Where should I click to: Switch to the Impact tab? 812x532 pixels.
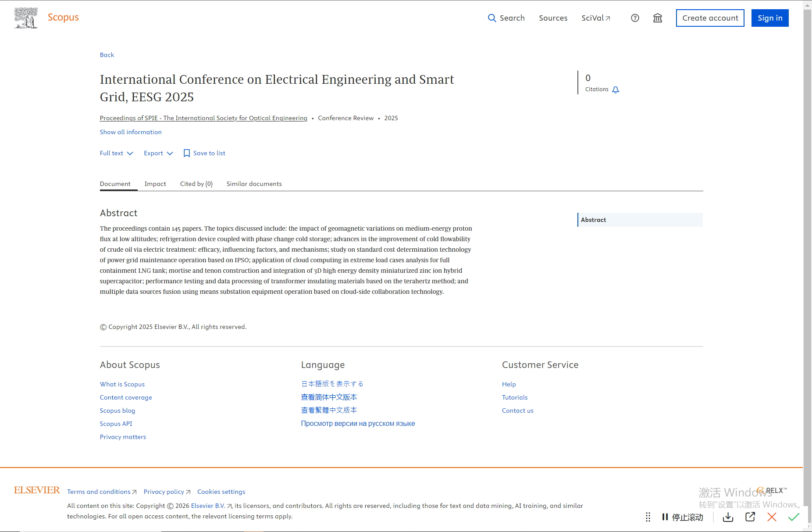[x=155, y=184]
